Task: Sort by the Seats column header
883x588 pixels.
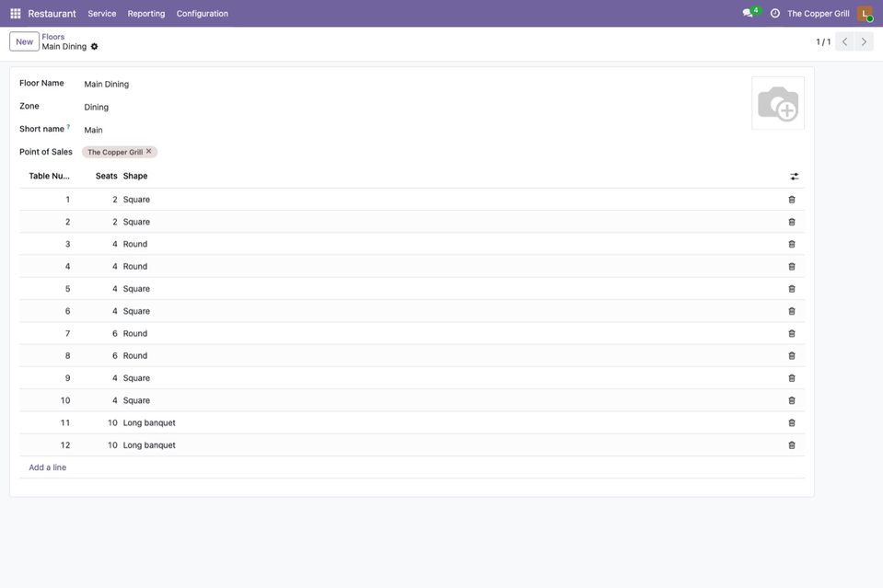Action: 107,176
